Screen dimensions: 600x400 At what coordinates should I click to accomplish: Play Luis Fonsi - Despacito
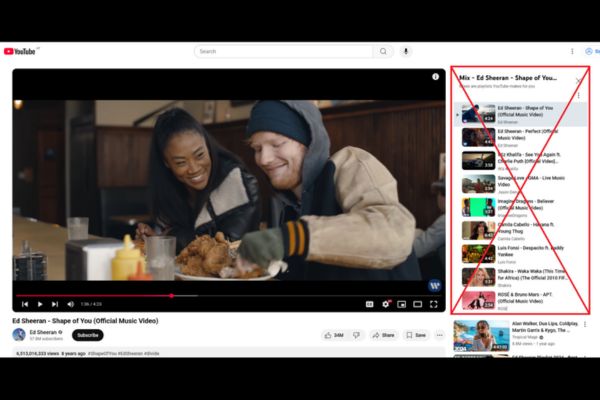coord(520,254)
